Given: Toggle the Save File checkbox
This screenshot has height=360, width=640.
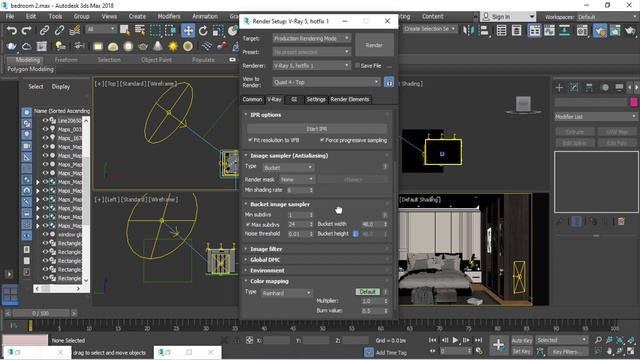Looking at the screenshot, I should click(x=358, y=65).
